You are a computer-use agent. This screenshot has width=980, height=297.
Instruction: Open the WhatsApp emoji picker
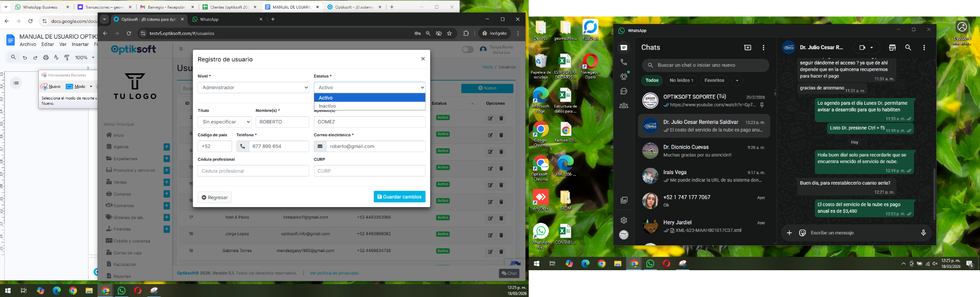(x=802, y=233)
